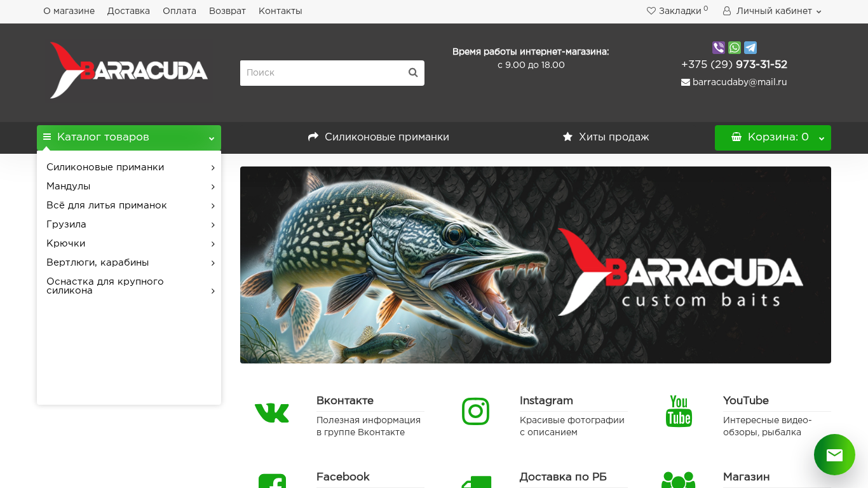Click the Barracuda logo in header
This screenshot has width=868, height=488.
[x=128, y=71]
